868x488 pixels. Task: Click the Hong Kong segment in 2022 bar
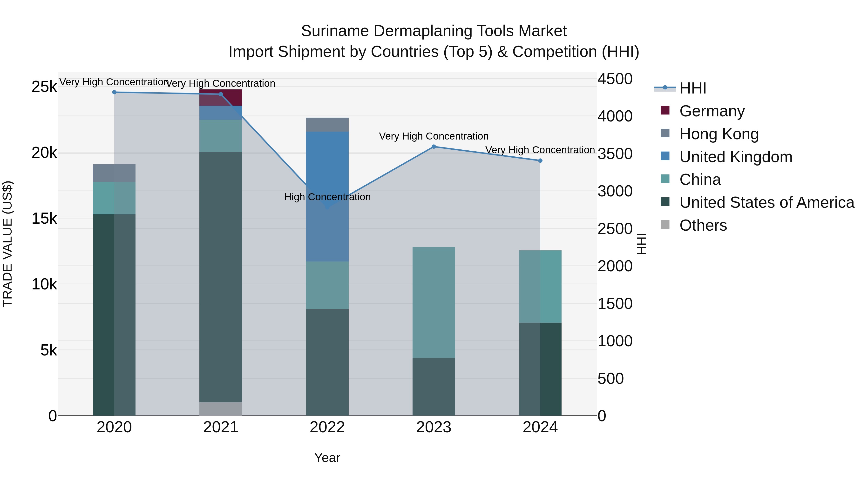[x=327, y=125]
